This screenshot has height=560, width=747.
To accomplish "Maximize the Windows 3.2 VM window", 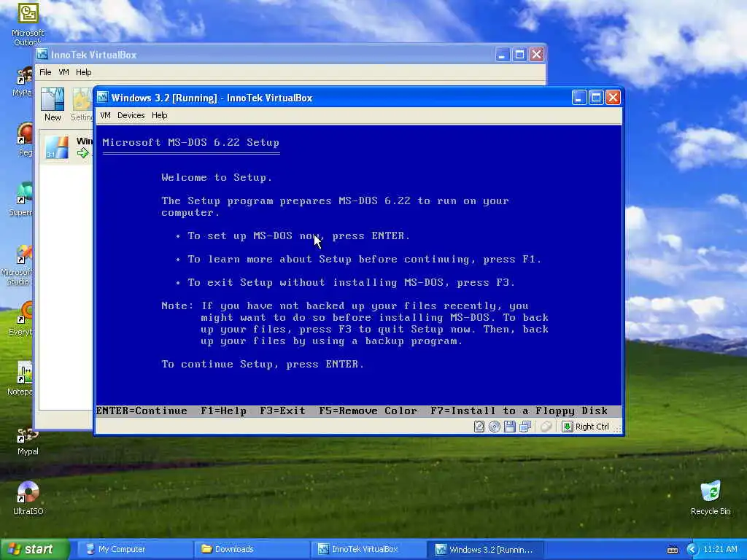I will pos(596,98).
